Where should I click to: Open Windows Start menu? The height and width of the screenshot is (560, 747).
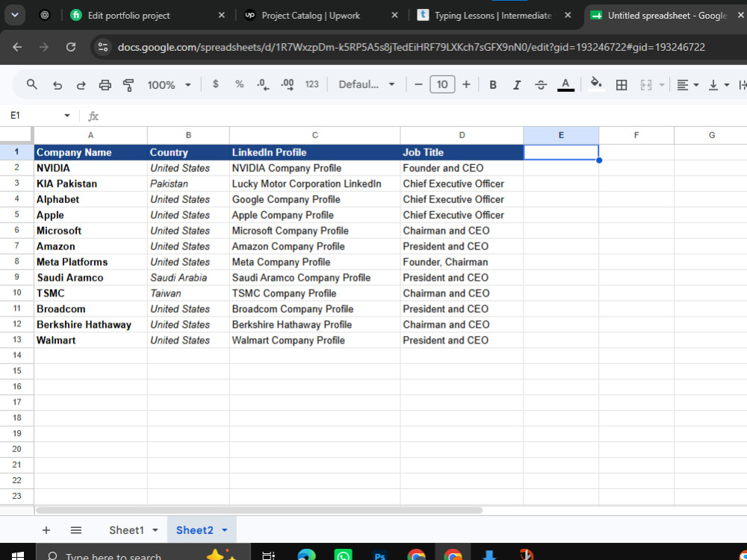pos(18,556)
